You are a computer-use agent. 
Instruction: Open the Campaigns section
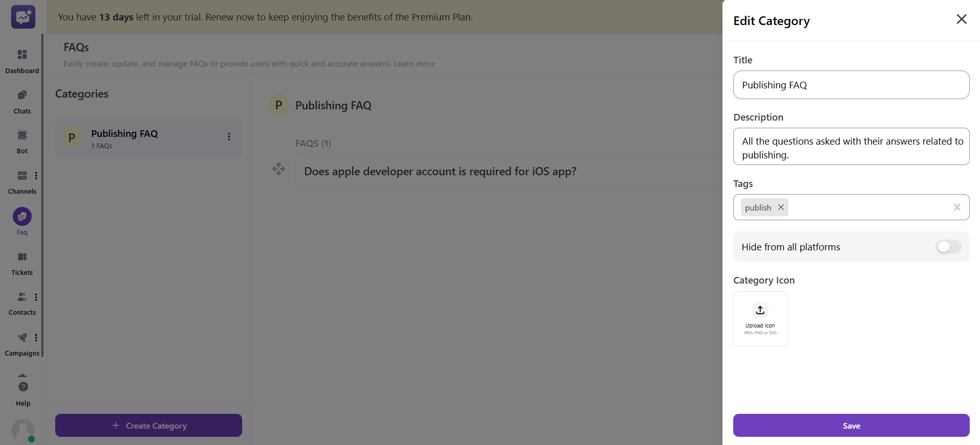click(x=21, y=343)
